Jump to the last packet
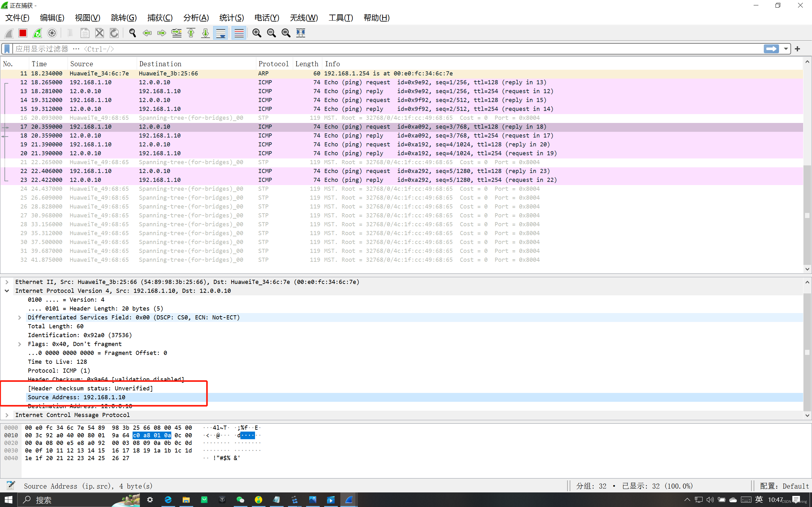 click(x=205, y=33)
